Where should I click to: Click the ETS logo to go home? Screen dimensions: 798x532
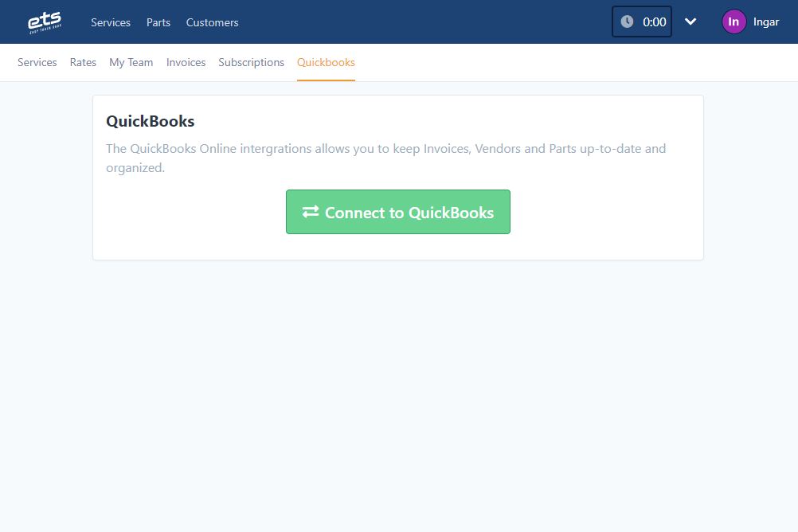[x=45, y=22]
